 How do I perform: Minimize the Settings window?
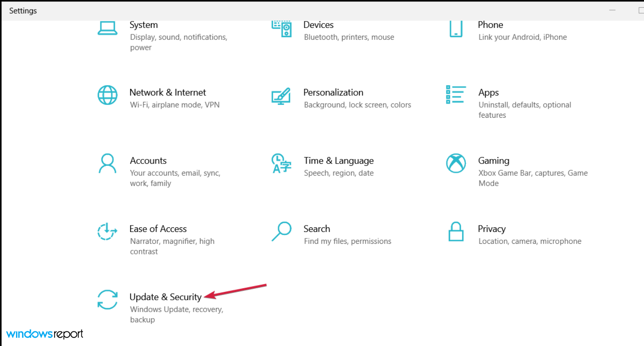click(x=613, y=10)
